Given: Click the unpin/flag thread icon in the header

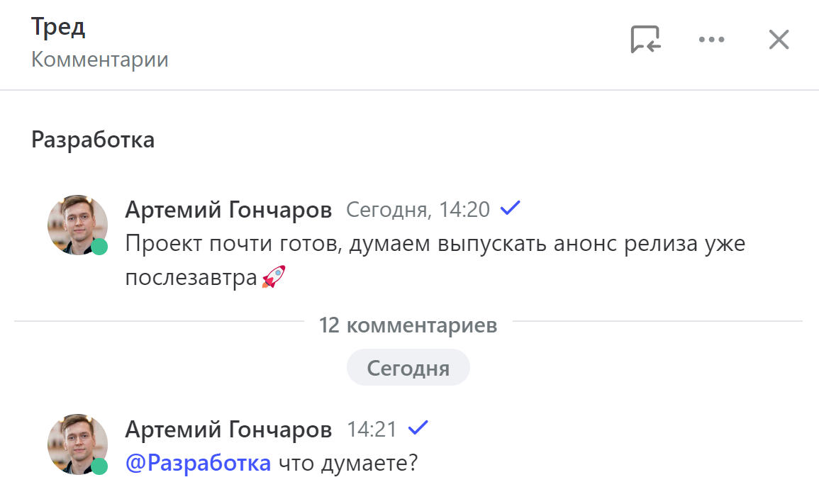Looking at the screenshot, I should coord(644,40).
